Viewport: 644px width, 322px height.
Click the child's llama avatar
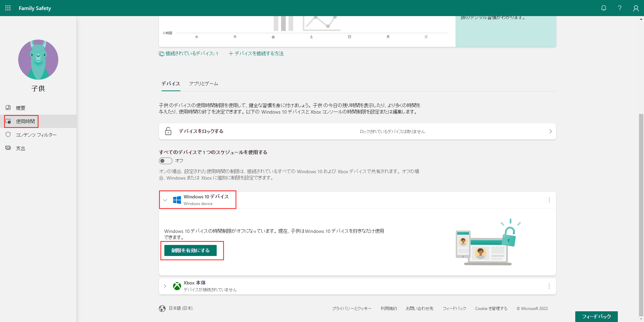pyautogui.click(x=38, y=60)
